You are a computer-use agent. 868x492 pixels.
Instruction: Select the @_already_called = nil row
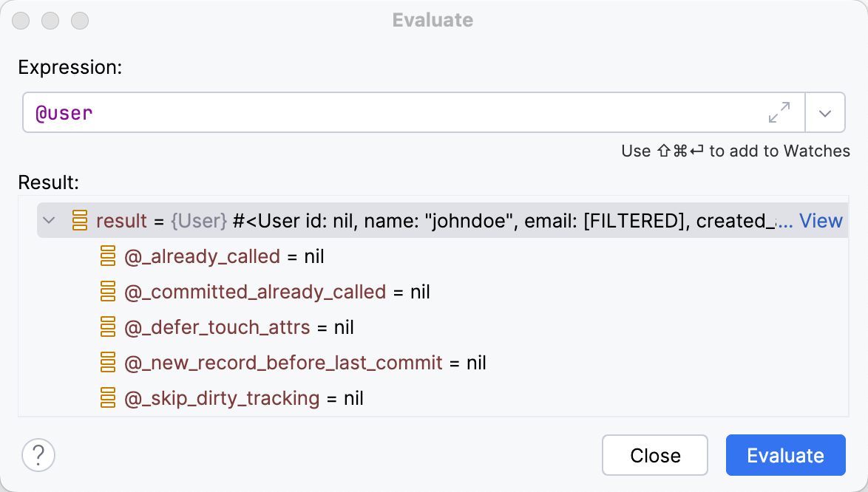click(x=225, y=256)
